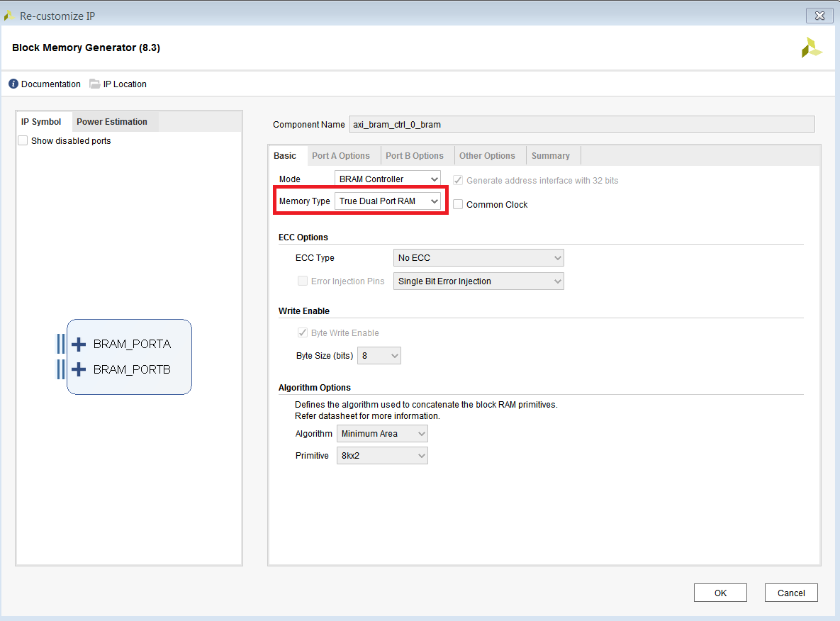Open the Byte Size (bits) dropdown
Image resolution: width=840 pixels, height=621 pixels.
[379, 356]
